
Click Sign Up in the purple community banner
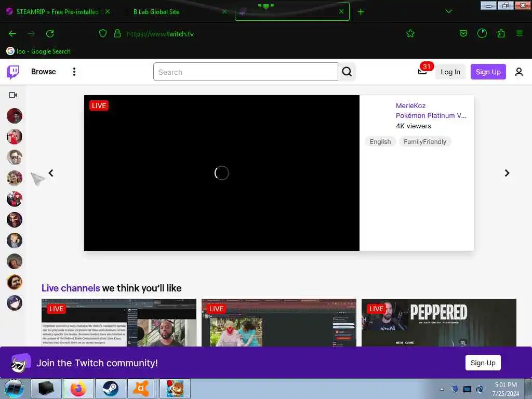point(483,363)
